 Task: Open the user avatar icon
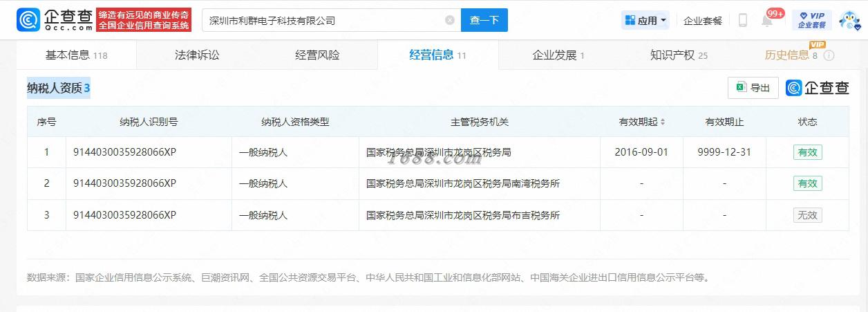coord(849,20)
